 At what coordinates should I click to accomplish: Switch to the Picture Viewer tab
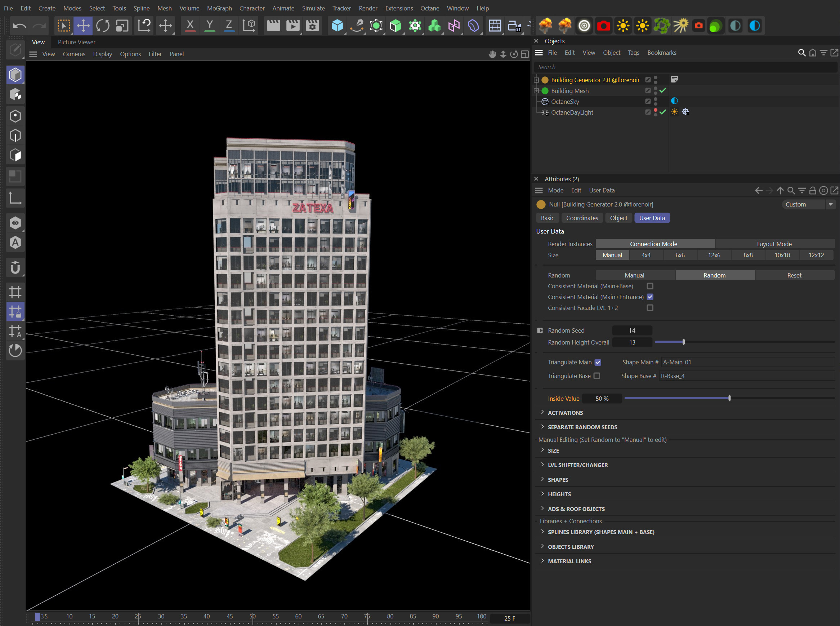click(x=76, y=42)
